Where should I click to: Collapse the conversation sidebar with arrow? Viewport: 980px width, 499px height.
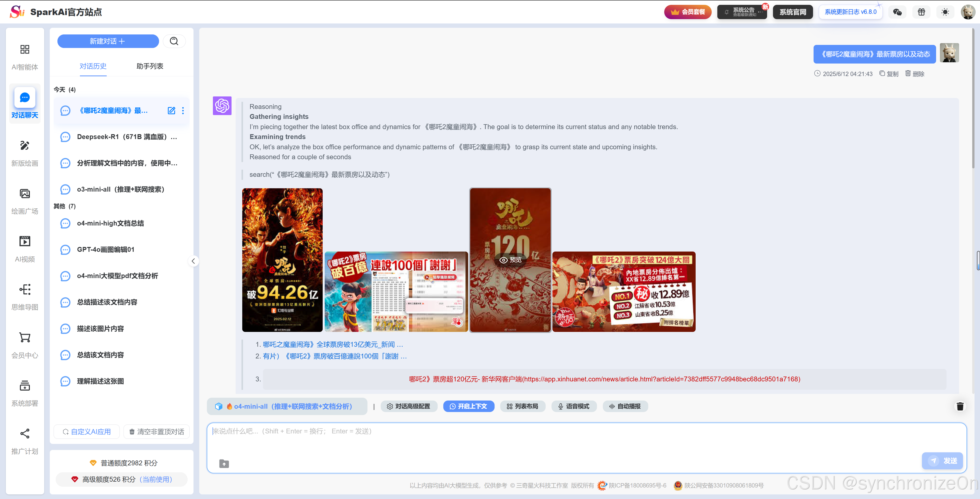[x=193, y=261]
